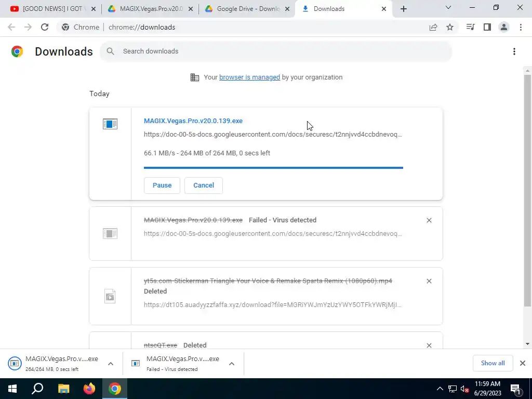Remove the ntscQT.exe deleted entry

pos(429,345)
